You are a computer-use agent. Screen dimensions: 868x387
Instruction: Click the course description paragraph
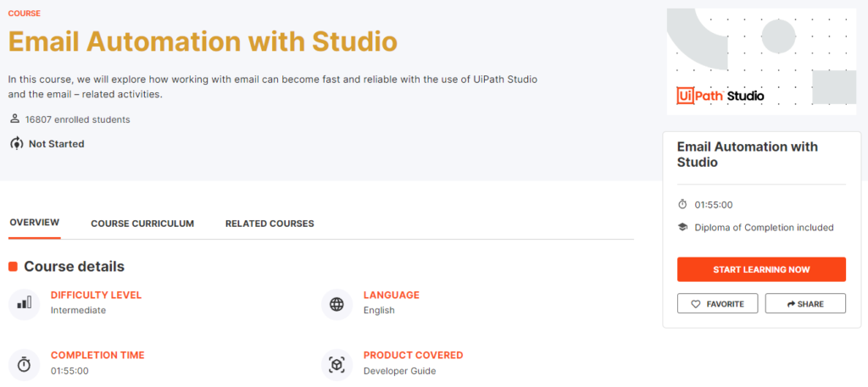(273, 86)
